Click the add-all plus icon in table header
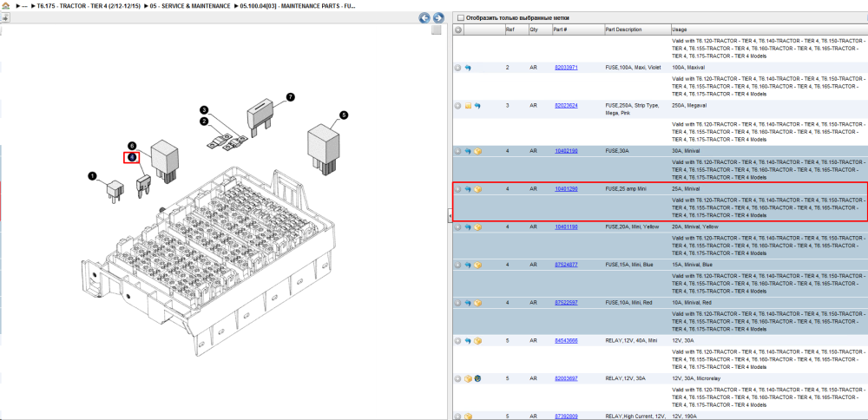This screenshot has width=868, height=420. click(457, 30)
